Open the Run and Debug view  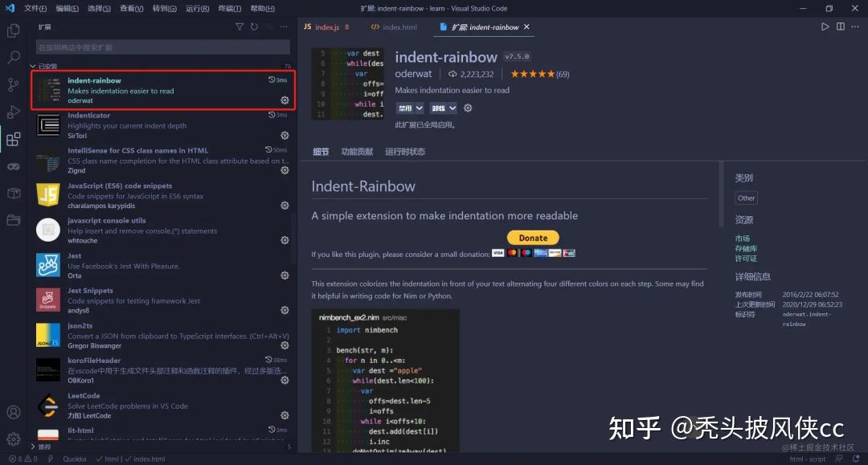(x=14, y=112)
